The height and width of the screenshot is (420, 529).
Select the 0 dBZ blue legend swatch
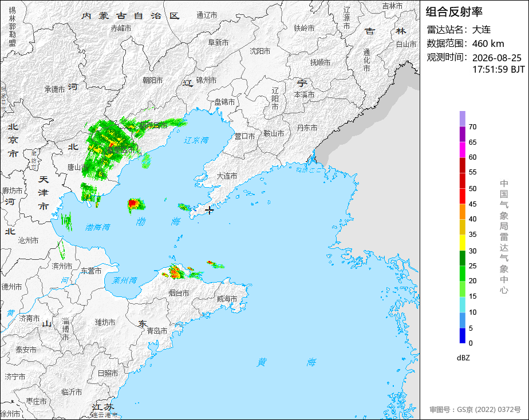(x=462, y=336)
